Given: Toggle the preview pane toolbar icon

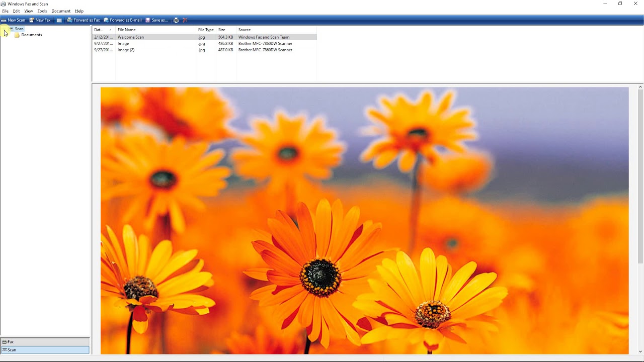Looking at the screenshot, I should [59, 20].
